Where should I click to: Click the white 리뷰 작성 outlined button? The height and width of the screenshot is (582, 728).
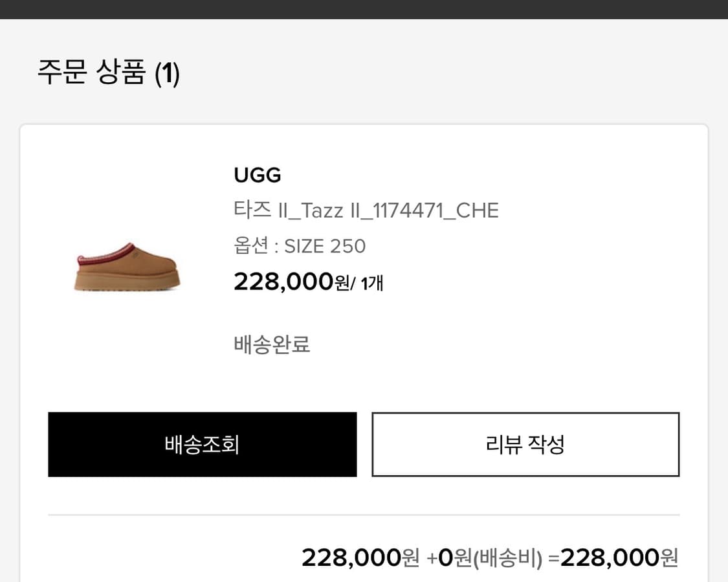525,444
